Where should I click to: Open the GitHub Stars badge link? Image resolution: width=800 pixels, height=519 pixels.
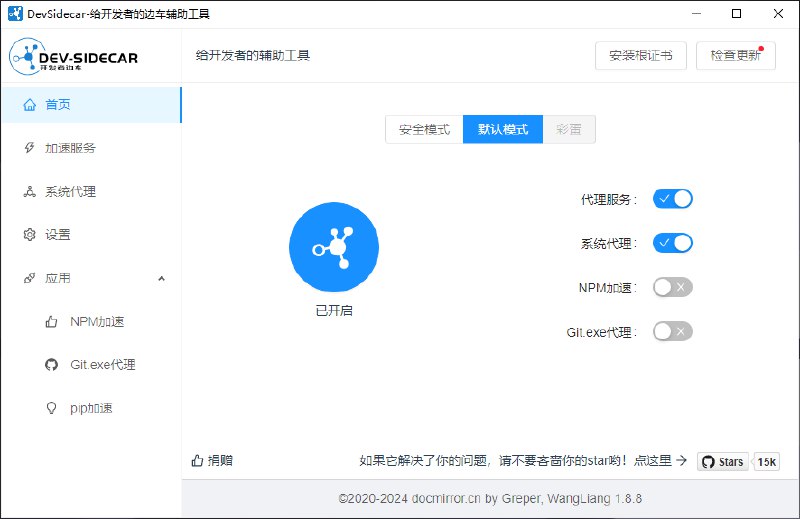723,461
